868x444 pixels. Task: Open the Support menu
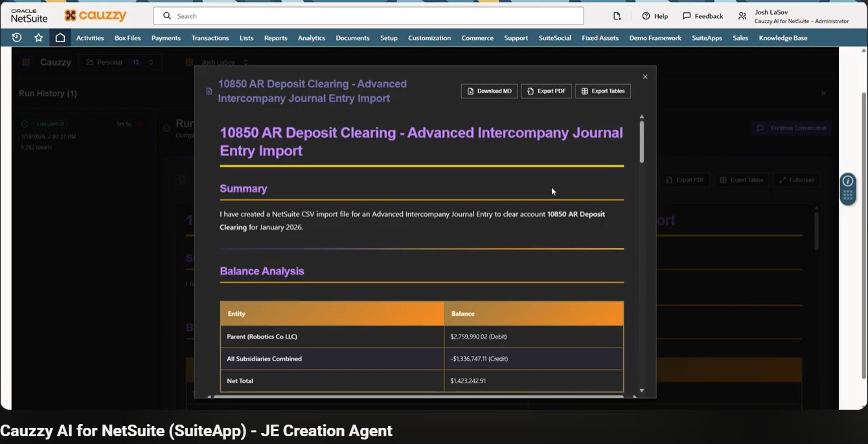516,38
